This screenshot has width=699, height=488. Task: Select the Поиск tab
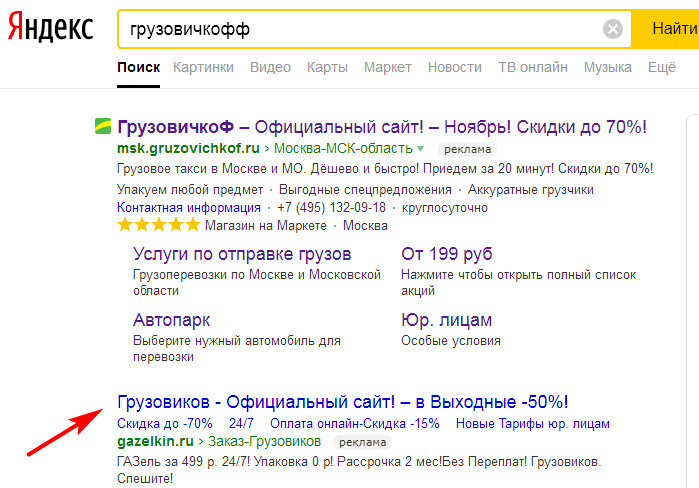(139, 67)
